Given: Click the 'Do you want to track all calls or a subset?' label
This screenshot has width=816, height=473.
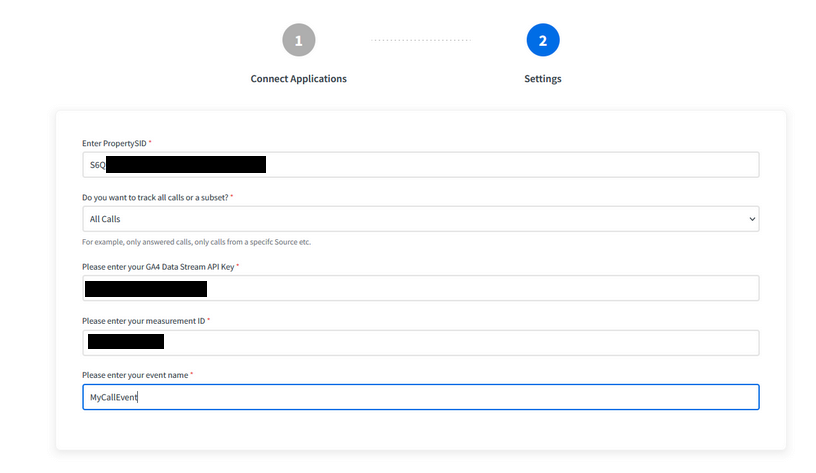Looking at the screenshot, I should pyautogui.click(x=155, y=198).
